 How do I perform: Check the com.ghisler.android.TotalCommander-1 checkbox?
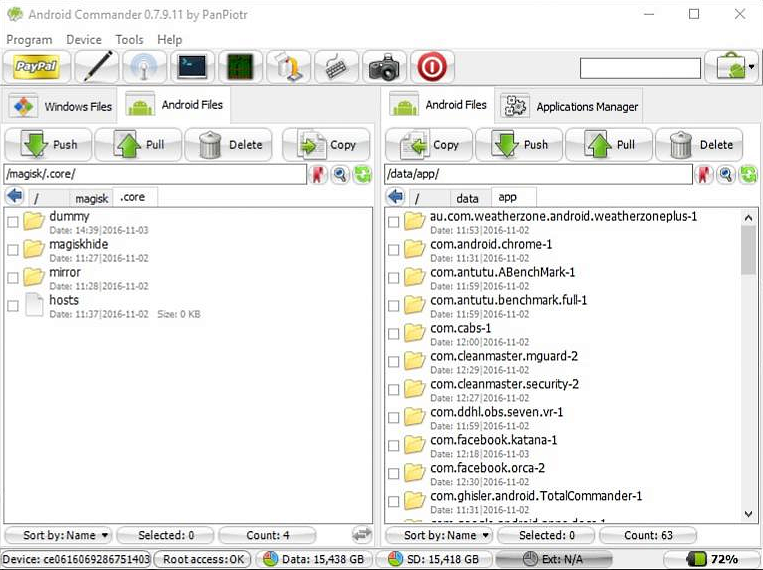(x=394, y=501)
